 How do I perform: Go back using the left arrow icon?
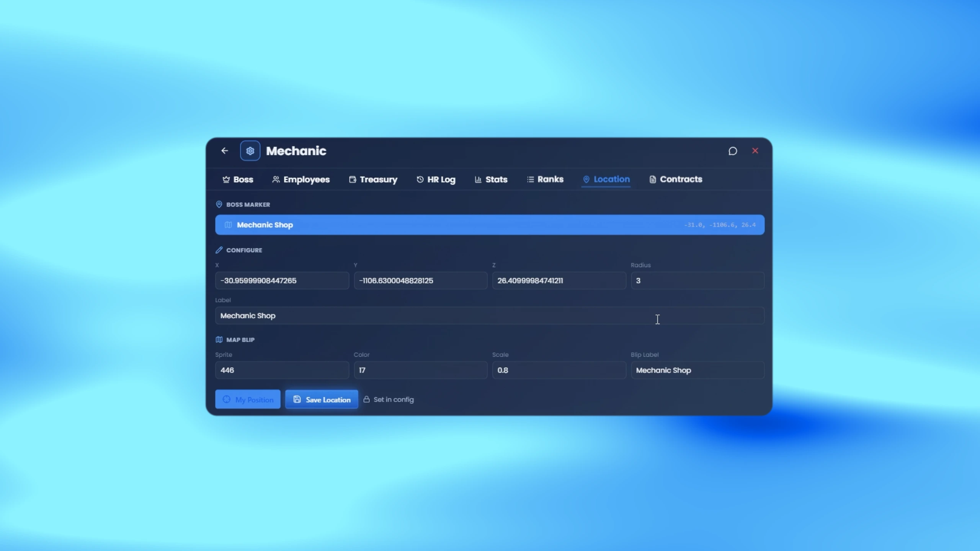pyautogui.click(x=225, y=151)
